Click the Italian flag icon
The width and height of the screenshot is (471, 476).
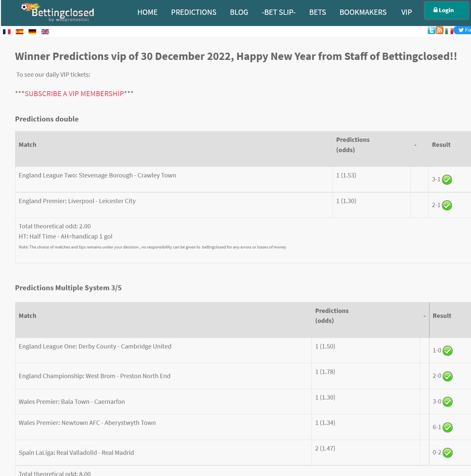pos(449,31)
